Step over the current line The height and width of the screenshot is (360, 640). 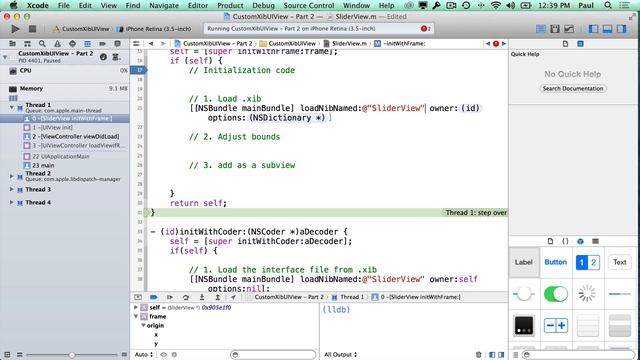pos(186,297)
